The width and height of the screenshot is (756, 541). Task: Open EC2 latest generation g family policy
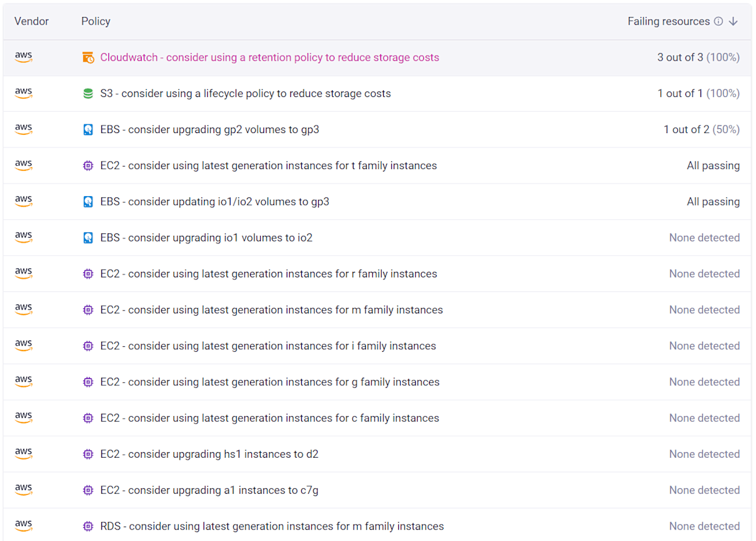pos(270,381)
